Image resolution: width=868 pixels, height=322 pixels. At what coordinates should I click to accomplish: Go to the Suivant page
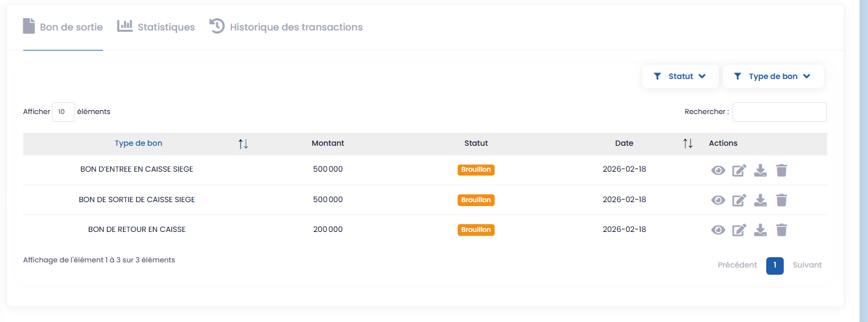click(x=807, y=265)
